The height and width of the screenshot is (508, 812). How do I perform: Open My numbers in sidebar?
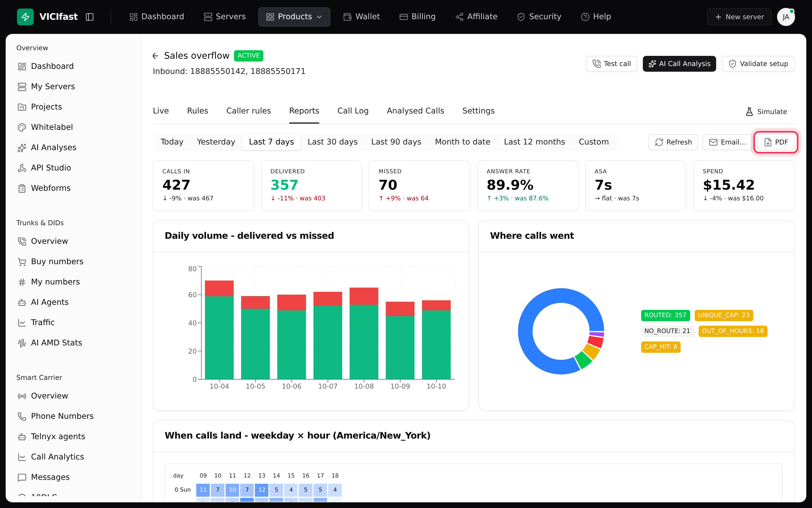(x=74, y=282)
